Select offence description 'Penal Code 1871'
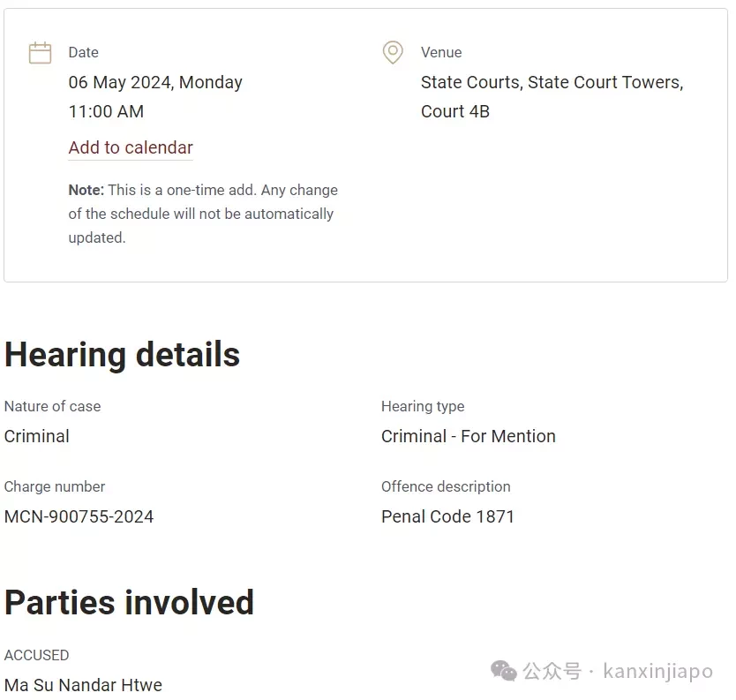This screenshot has width=736, height=700. tap(447, 516)
